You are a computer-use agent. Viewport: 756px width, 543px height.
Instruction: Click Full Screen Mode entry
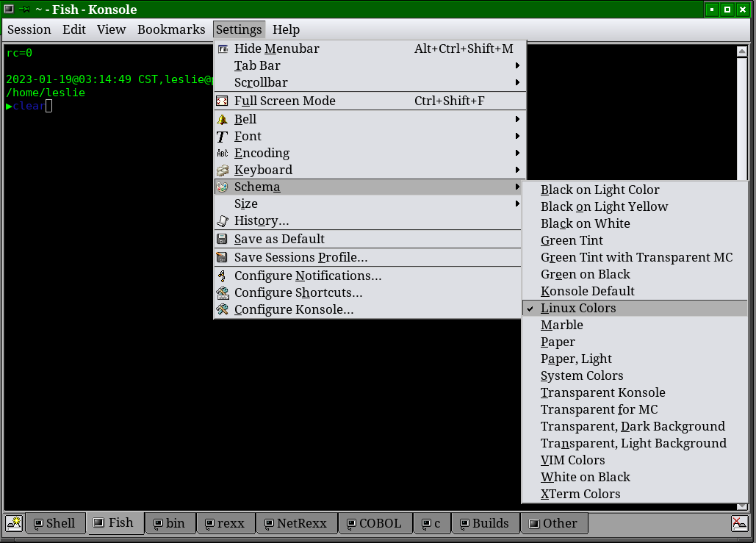click(x=370, y=101)
